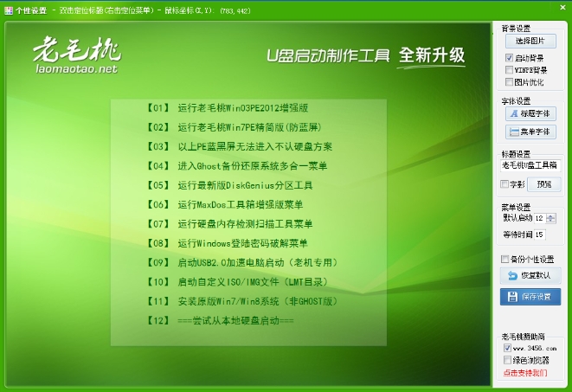The width and height of the screenshot is (572, 392).
Task: Enable the 绿色浏览器 checkbox
Action: pos(507,360)
